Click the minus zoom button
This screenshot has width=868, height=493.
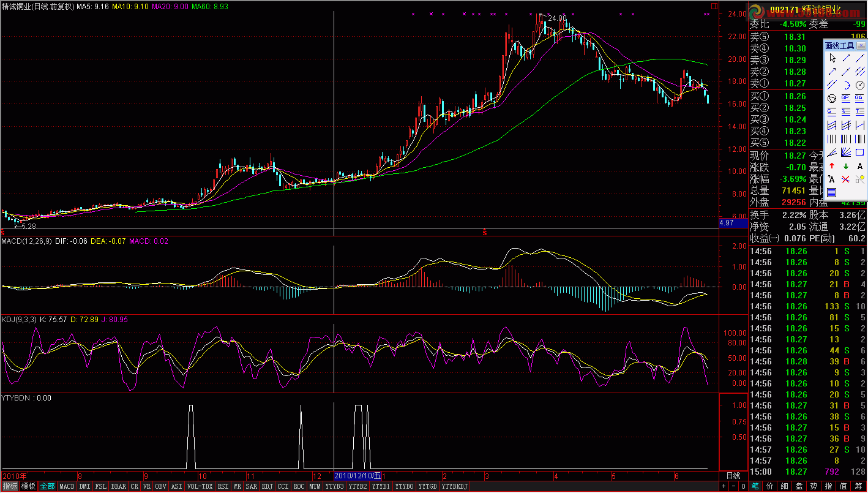(x=733, y=486)
